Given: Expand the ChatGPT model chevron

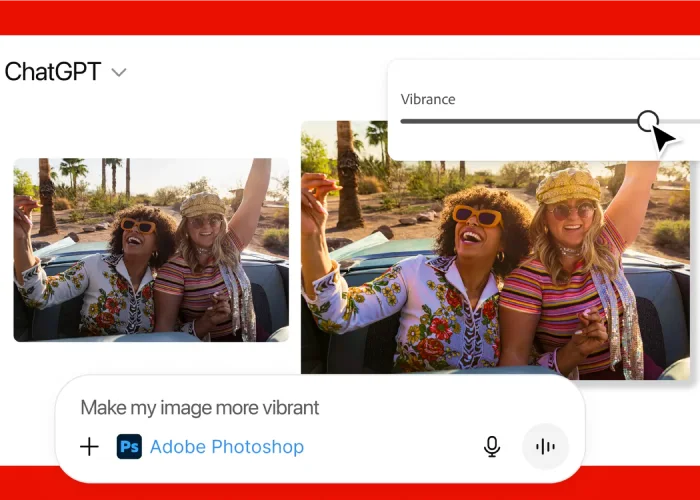Looking at the screenshot, I should pos(119,73).
